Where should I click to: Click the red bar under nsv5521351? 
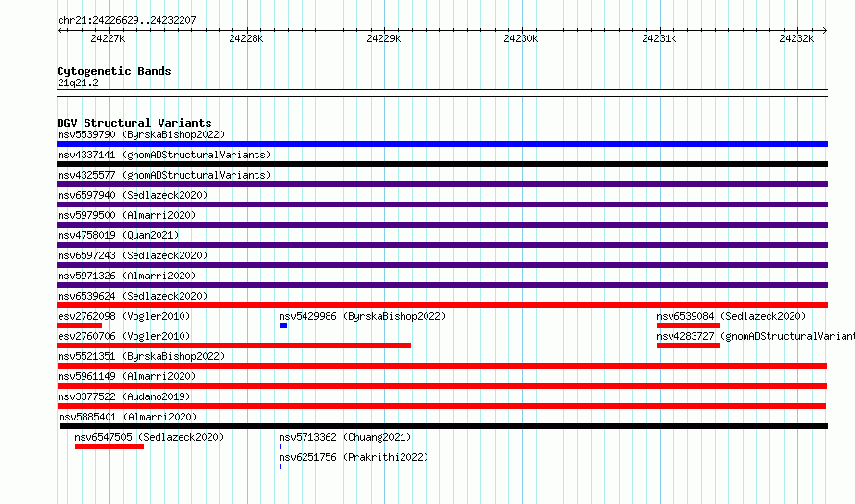click(442, 366)
